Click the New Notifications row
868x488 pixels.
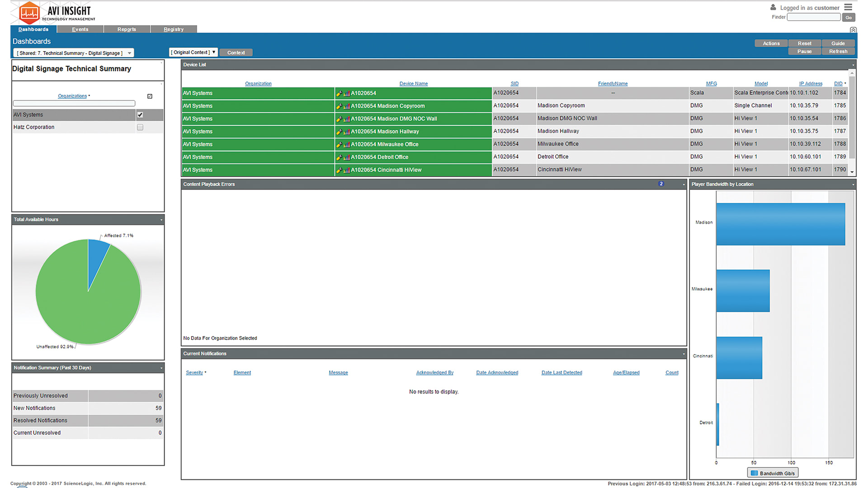88,408
